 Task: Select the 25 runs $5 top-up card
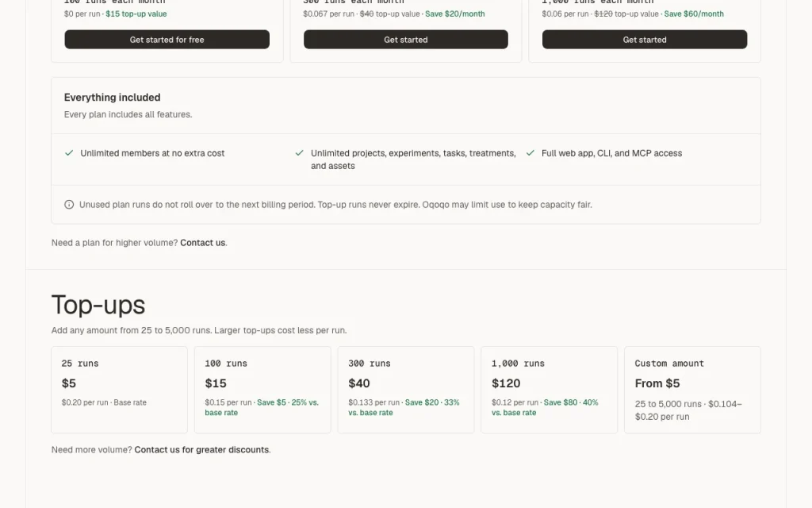coord(119,390)
